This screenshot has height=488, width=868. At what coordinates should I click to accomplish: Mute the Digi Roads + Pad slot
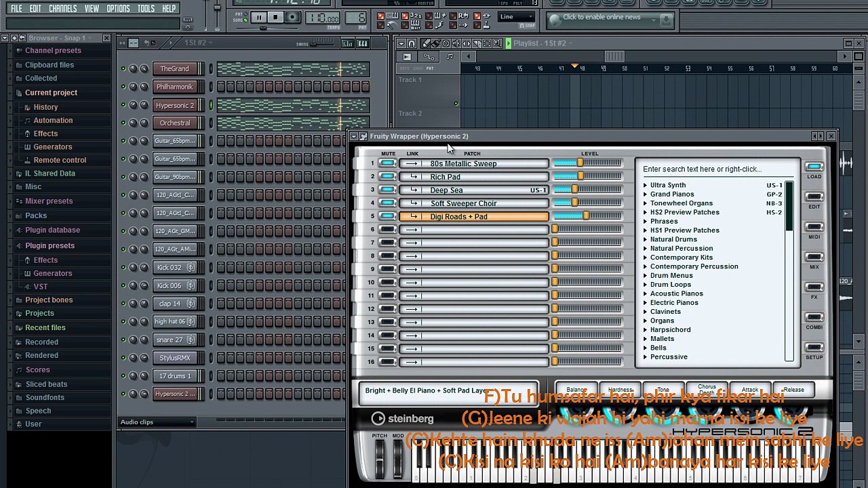point(387,216)
